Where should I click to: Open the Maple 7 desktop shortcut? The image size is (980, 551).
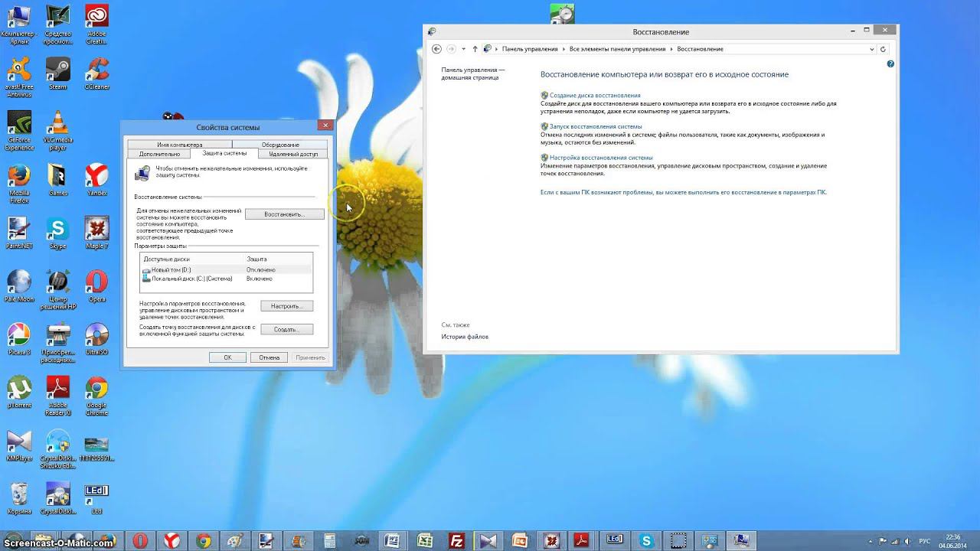pos(96,233)
